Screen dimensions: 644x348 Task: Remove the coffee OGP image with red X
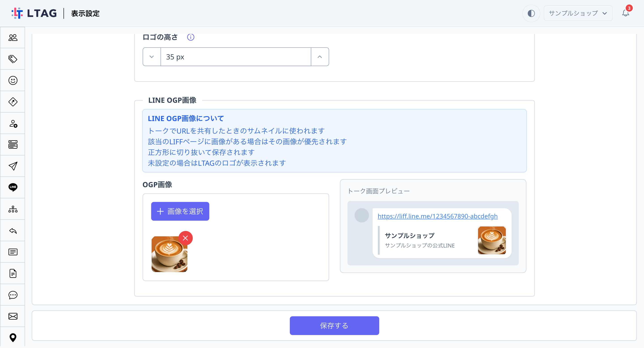(x=185, y=238)
